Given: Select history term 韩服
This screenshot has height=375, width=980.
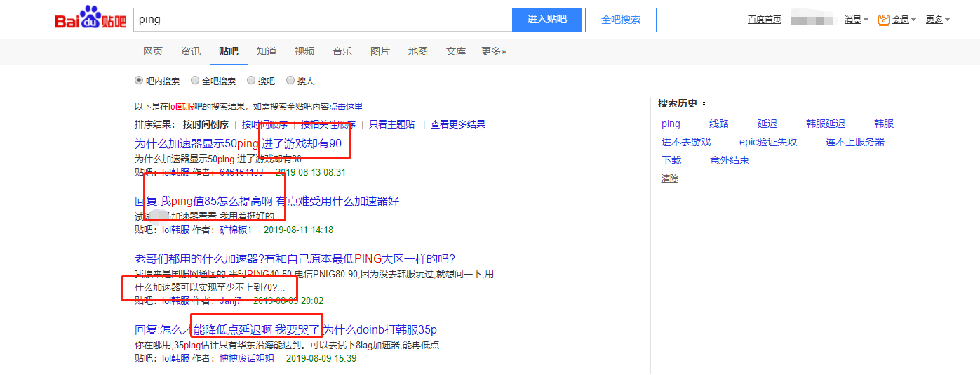Looking at the screenshot, I should 884,124.
